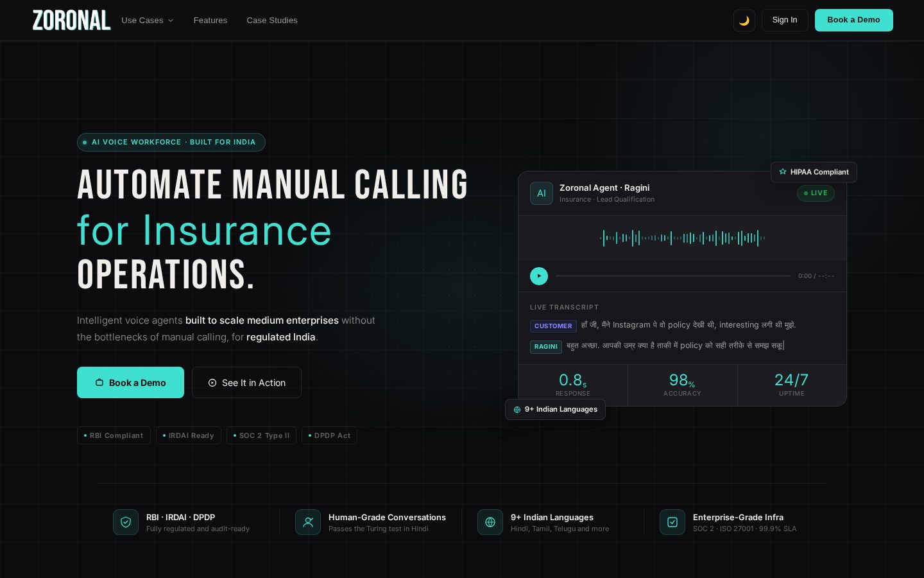
Task: Click the 0:00 audio time readout
Action: (x=816, y=276)
